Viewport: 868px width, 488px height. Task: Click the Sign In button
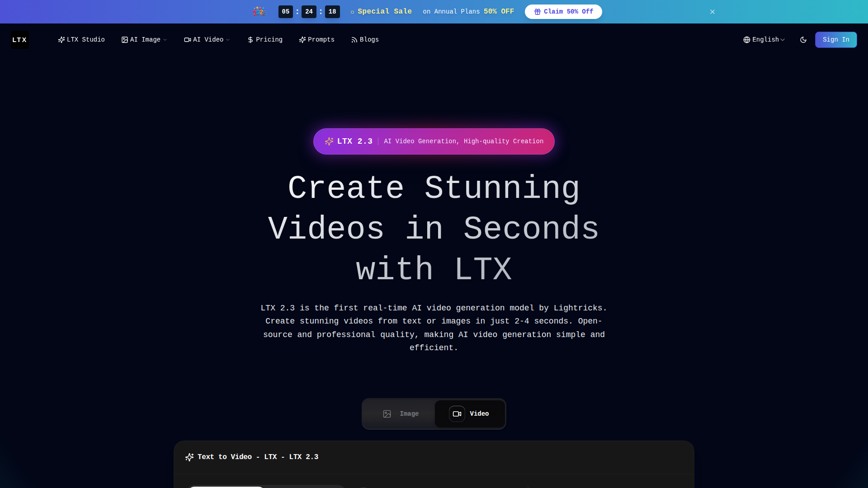pos(836,40)
